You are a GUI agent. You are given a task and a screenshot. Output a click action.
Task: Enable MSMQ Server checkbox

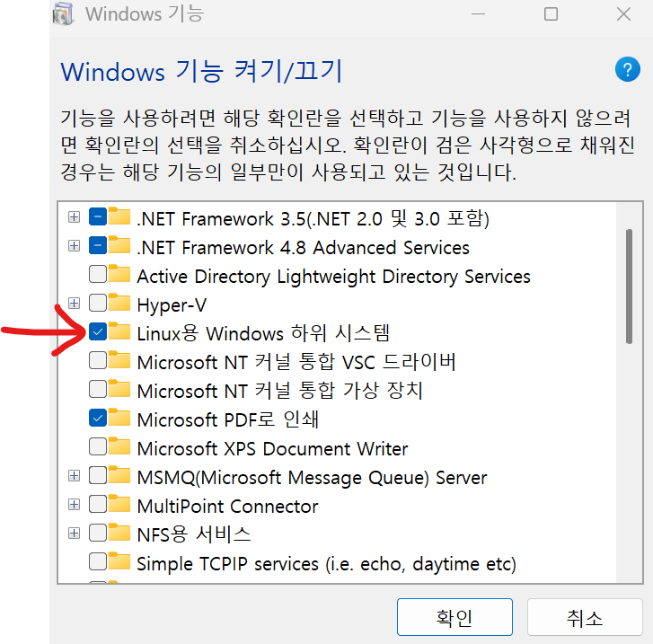pos(98,475)
